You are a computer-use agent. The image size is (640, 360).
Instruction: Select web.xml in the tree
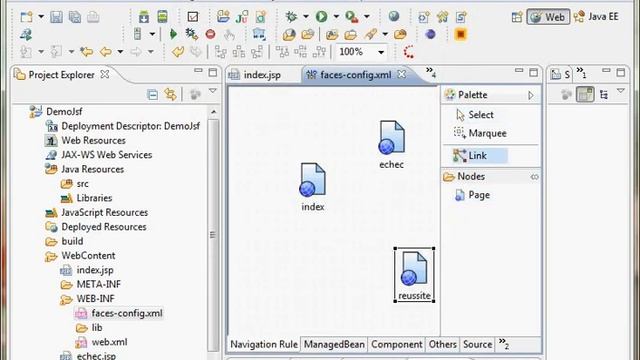(101, 342)
